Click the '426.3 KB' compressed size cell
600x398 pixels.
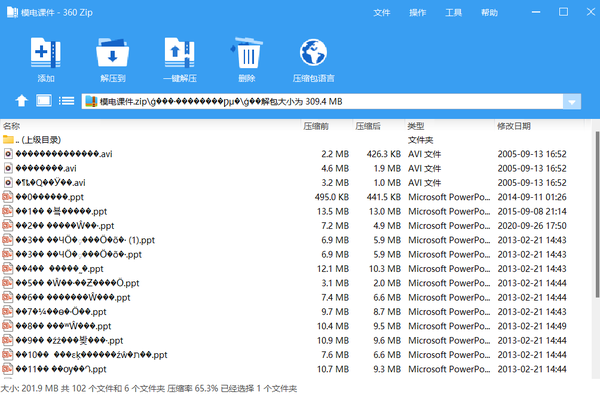[383, 154]
